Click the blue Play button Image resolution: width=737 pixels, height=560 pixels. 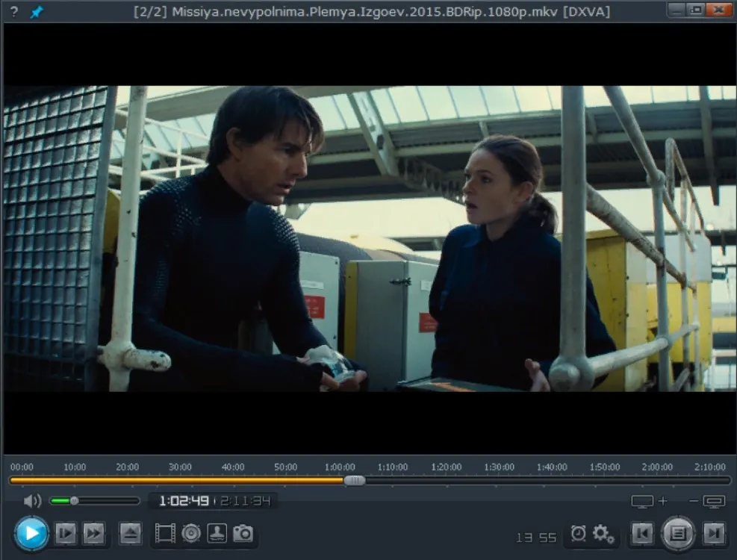tap(31, 534)
